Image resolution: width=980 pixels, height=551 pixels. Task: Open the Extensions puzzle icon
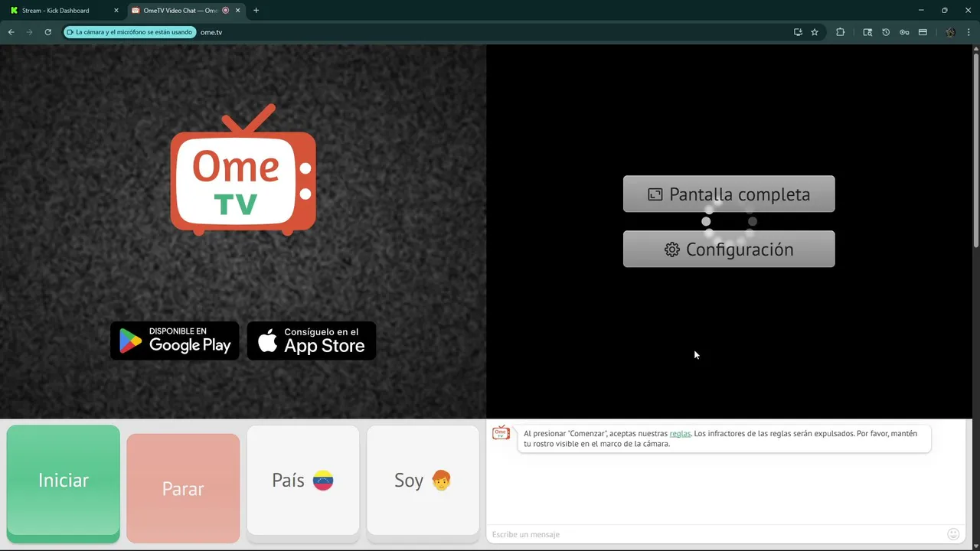tap(840, 32)
